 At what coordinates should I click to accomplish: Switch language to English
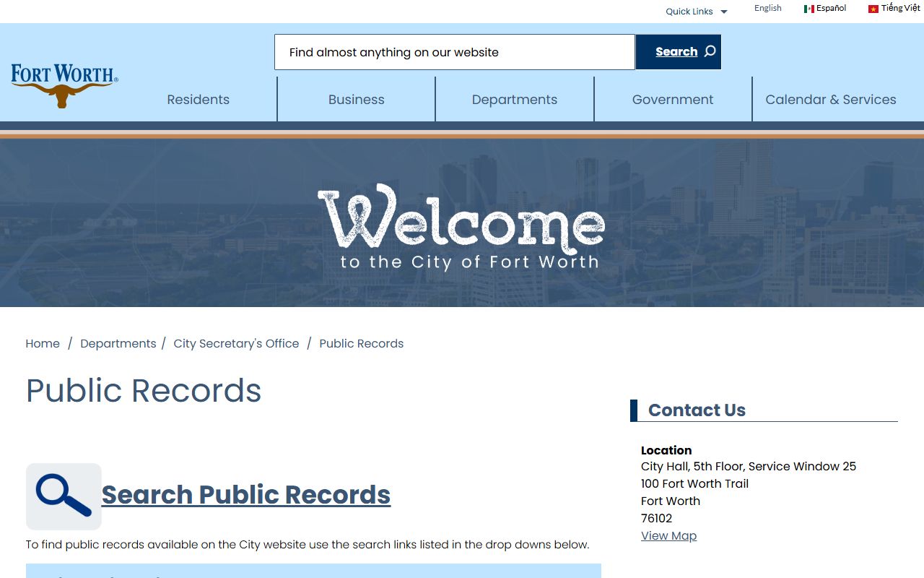coord(768,8)
